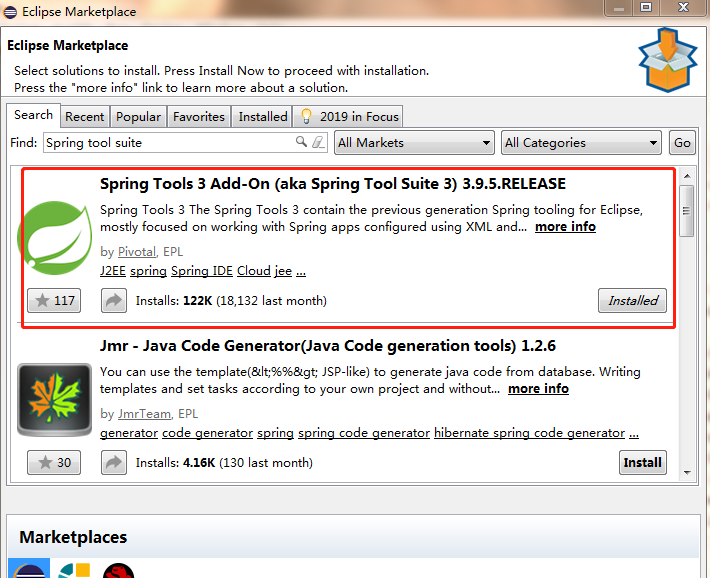Click the J2EE tag link
The image size is (710, 578).
[113, 271]
